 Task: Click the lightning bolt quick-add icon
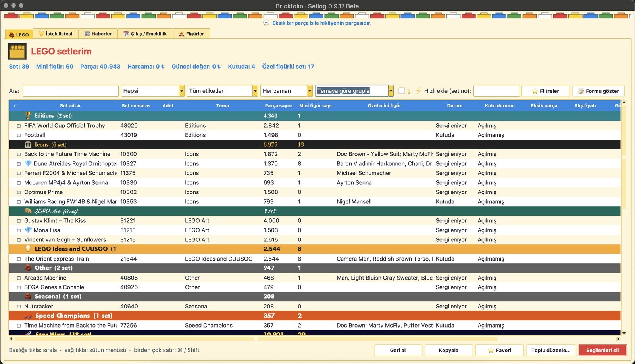coord(418,91)
